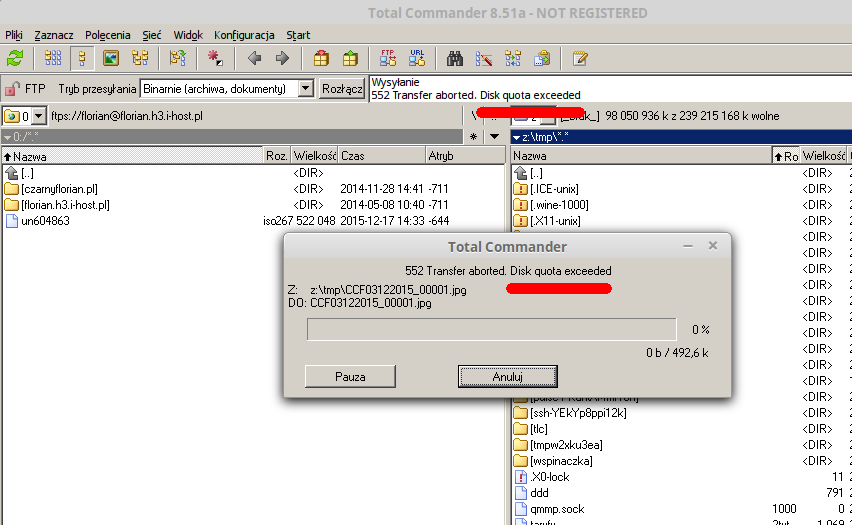Expand the z:\tmp path history arrow
The height and width of the screenshot is (525, 852).
point(516,138)
